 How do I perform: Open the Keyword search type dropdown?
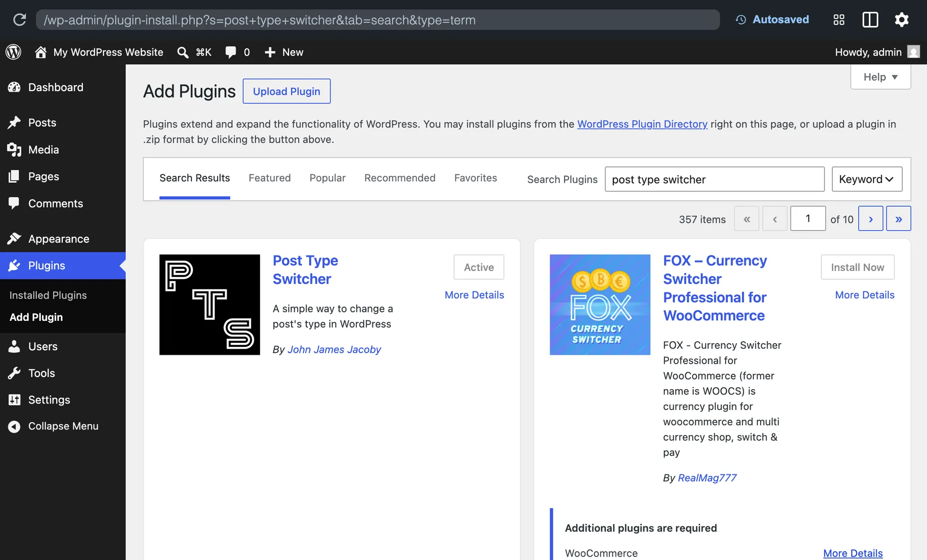867,179
